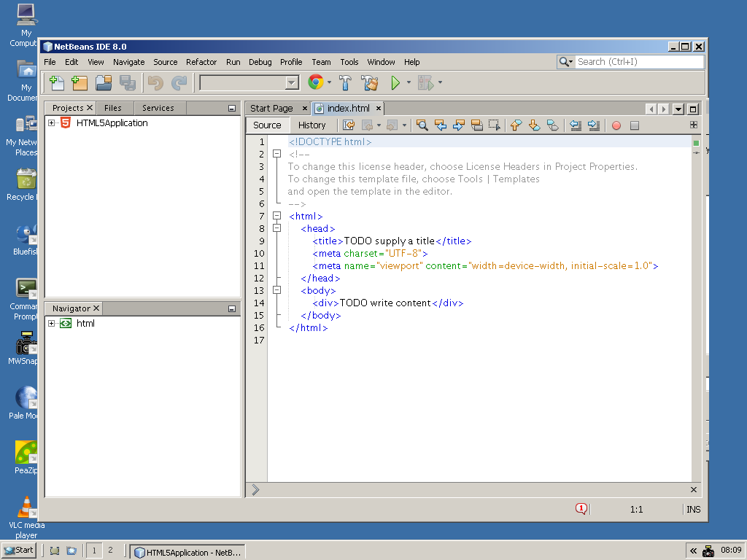
Task: Switch editor to History view
Action: tap(311, 125)
